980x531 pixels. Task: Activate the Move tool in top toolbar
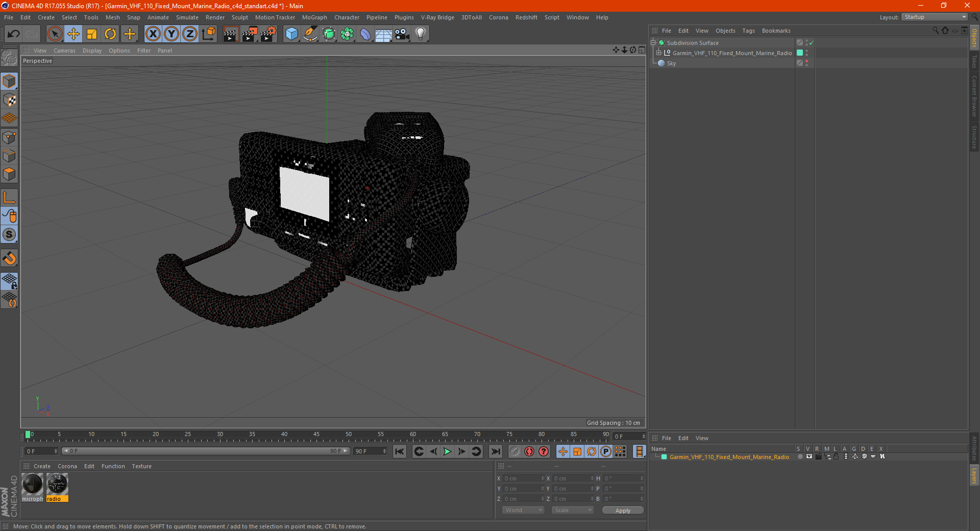tap(73, 34)
